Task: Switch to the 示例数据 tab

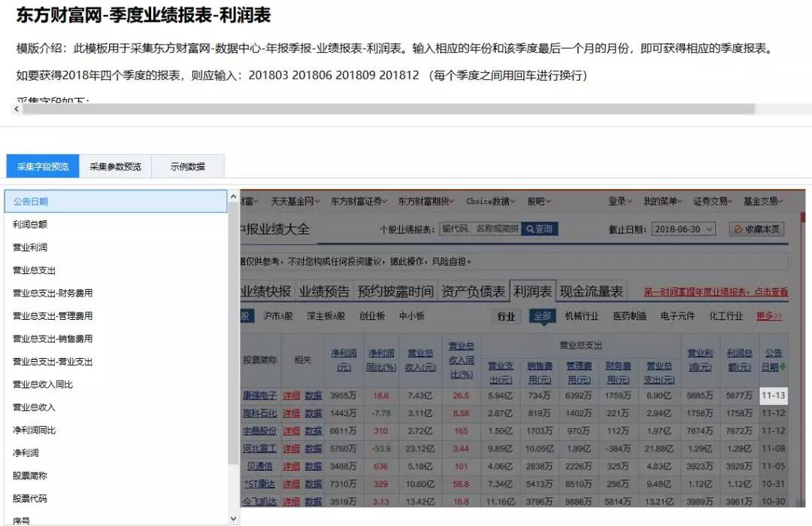Action: coord(187,166)
